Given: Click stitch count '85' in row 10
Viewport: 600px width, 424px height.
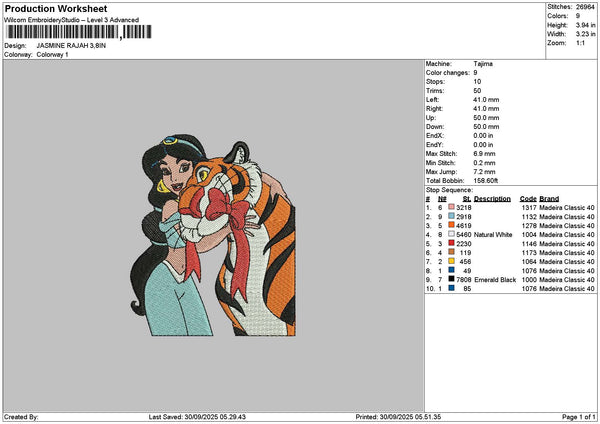Looking at the screenshot, I should click(467, 289).
